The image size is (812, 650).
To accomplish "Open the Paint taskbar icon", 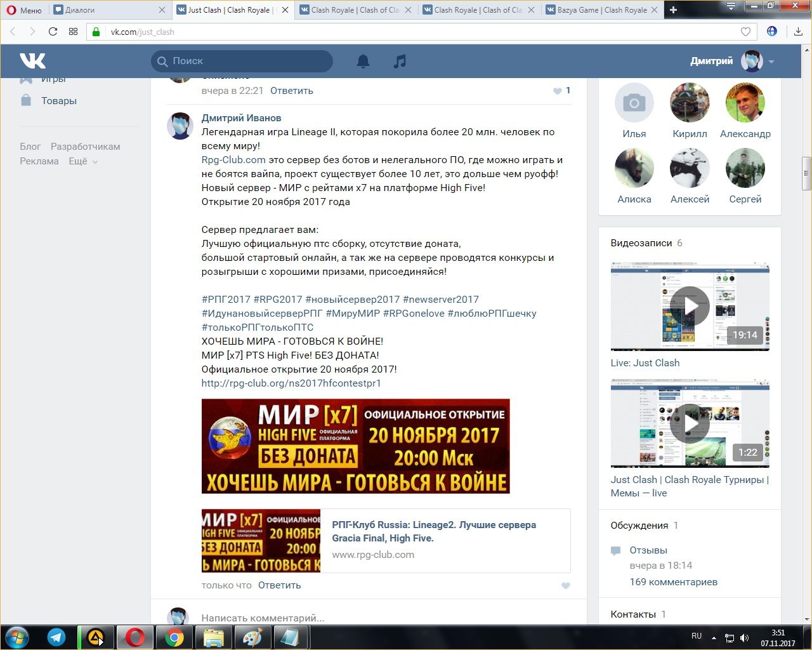I will 252,637.
